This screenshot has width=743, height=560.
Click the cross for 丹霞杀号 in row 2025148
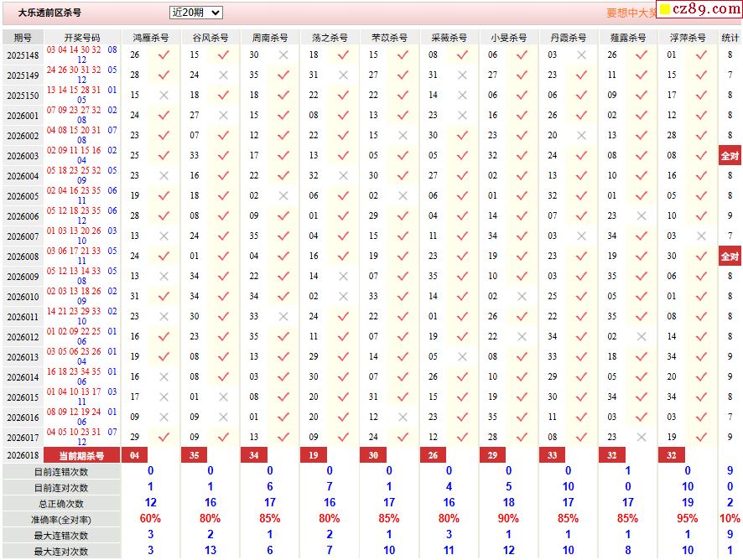581,54
